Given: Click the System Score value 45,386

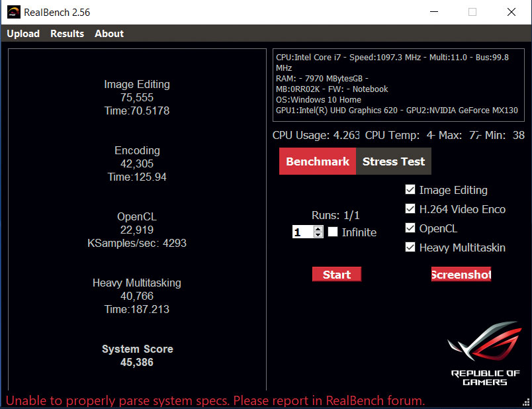Looking at the screenshot, I should [x=137, y=362].
